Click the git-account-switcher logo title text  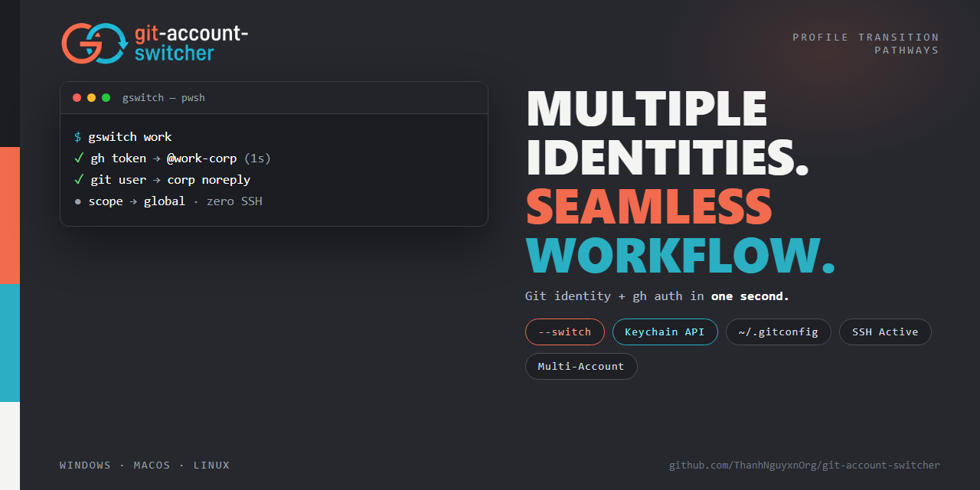(191, 44)
